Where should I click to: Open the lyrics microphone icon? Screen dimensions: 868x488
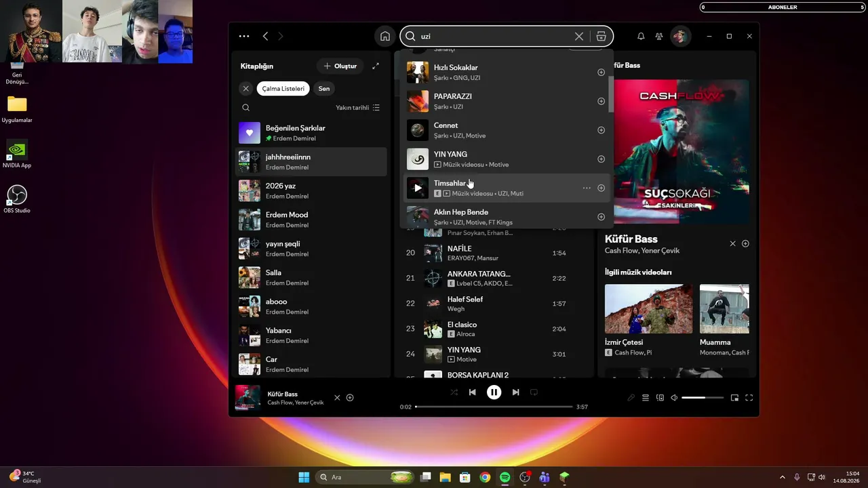tap(631, 398)
